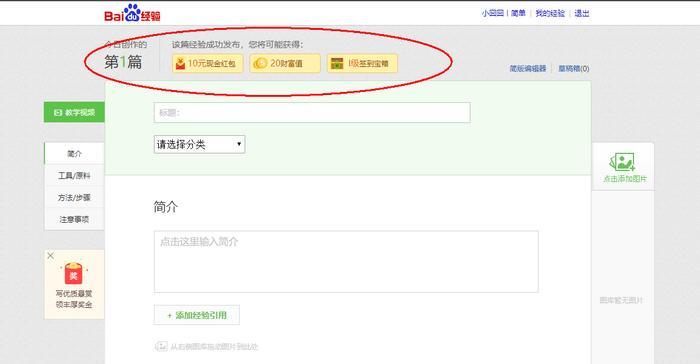
Task: Click the 第1篇 article count text
Action: (123, 62)
